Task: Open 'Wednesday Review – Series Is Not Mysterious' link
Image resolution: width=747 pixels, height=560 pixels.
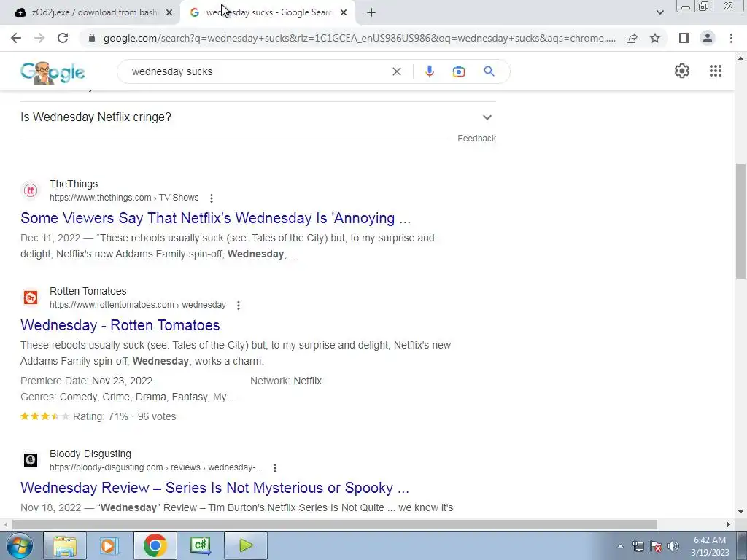Action: pos(215,488)
